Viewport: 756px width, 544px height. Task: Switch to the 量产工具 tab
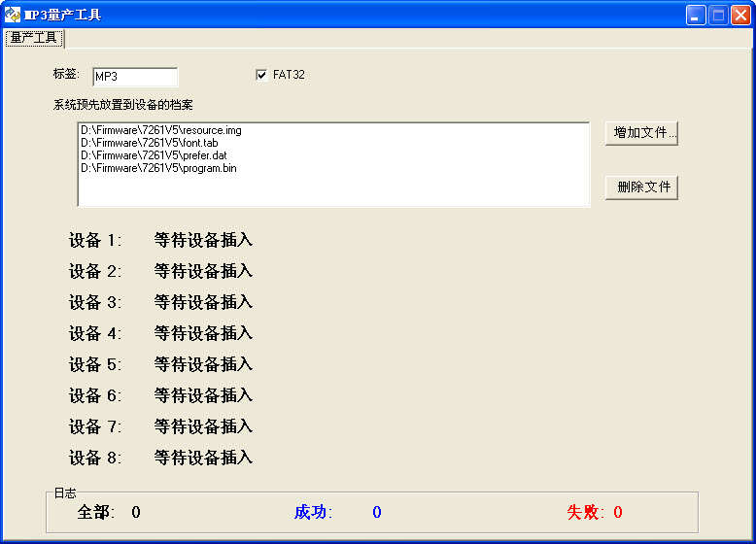click(x=33, y=38)
